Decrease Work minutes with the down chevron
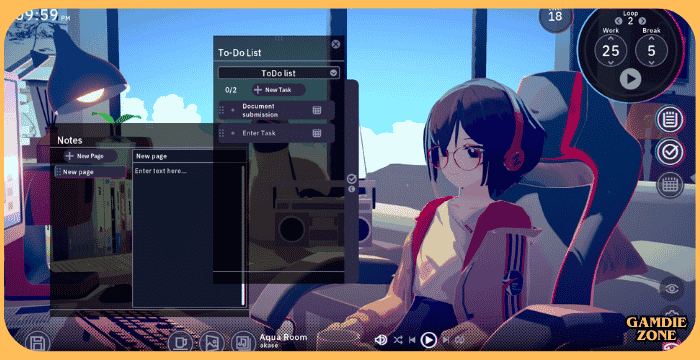This screenshot has height=360, width=700. 611,63
